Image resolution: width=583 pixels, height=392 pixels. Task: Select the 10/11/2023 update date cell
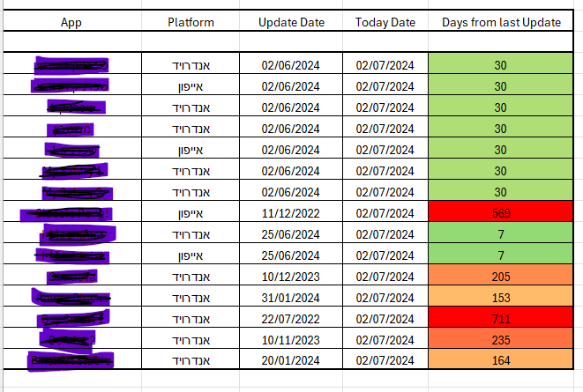click(x=291, y=340)
